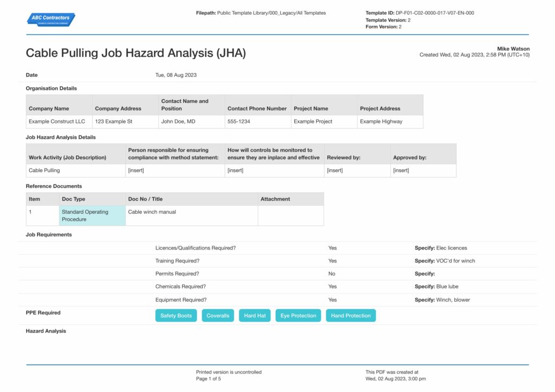This screenshot has width=555, height=392.
Task: Select the Hand Protection PPE tag
Action: click(x=351, y=315)
